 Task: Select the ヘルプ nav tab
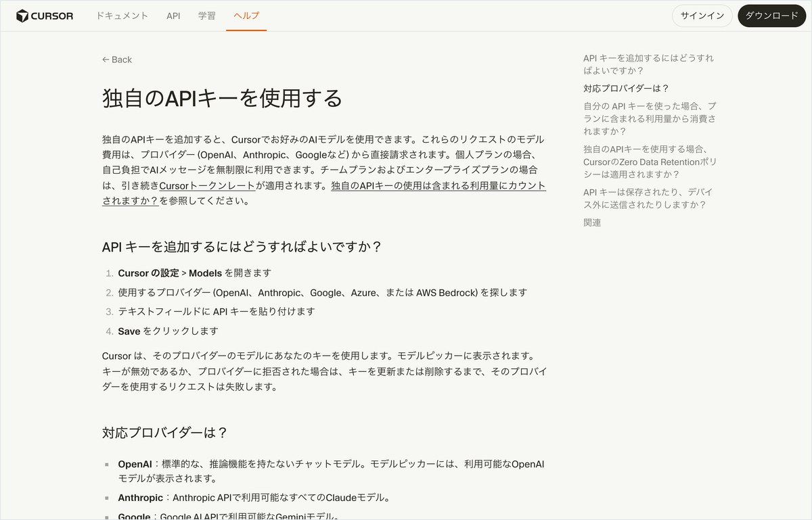click(x=246, y=16)
